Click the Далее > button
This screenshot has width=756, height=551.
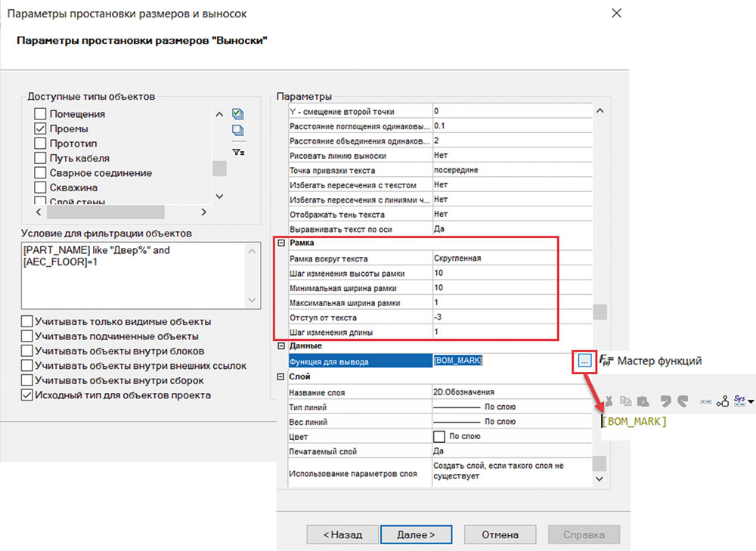coord(415,534)
